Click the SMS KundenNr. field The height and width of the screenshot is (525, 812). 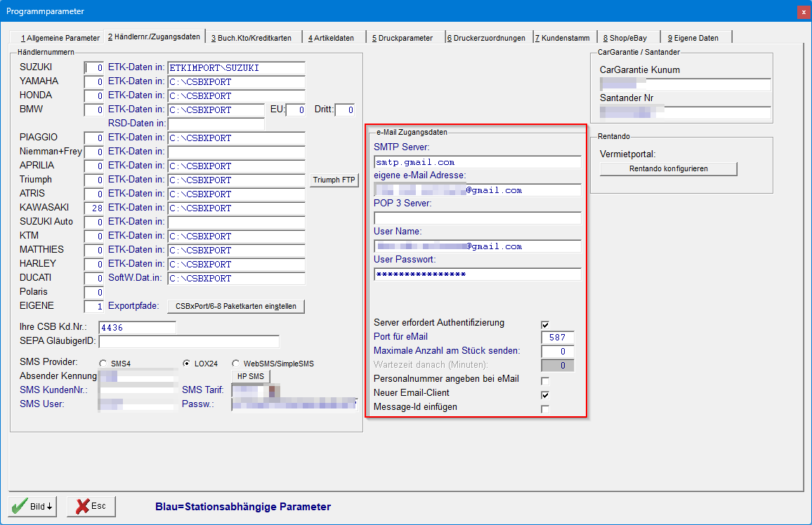pyautogui.click(x=138, y=390)
